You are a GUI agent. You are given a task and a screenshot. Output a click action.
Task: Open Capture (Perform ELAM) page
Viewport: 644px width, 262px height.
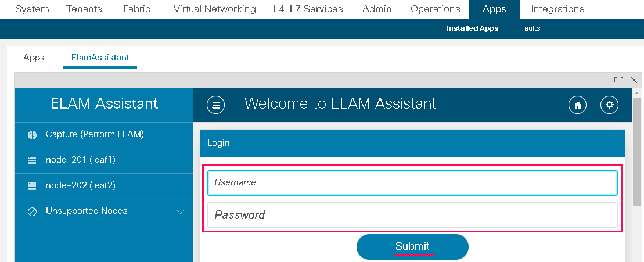[95, 134]
